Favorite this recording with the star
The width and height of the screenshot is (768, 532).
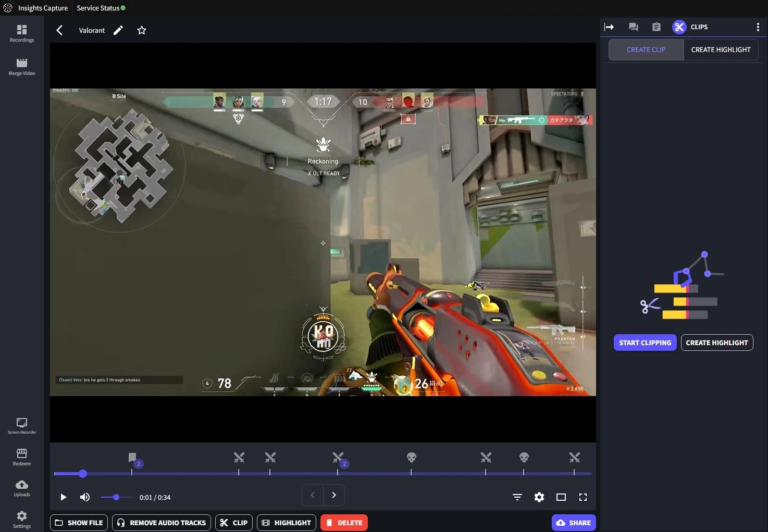pos(142,30)
